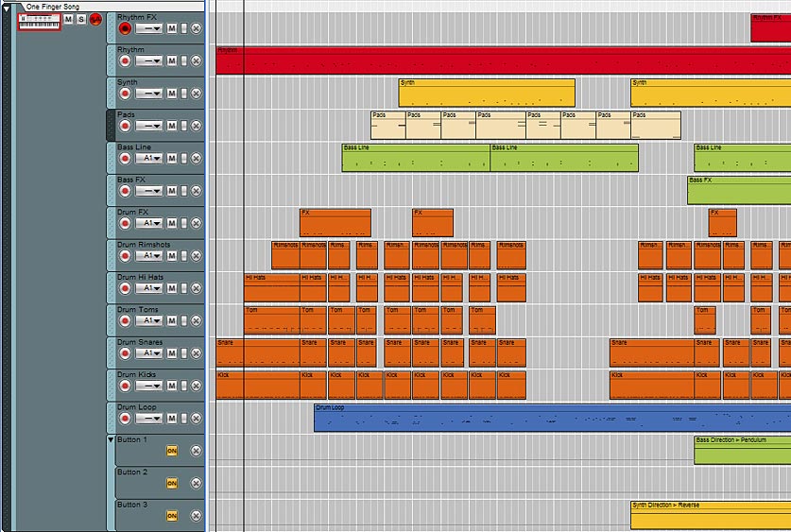791x532 pixels.
Task: Toggle the small button beside Pads mute
Action: 184,126
